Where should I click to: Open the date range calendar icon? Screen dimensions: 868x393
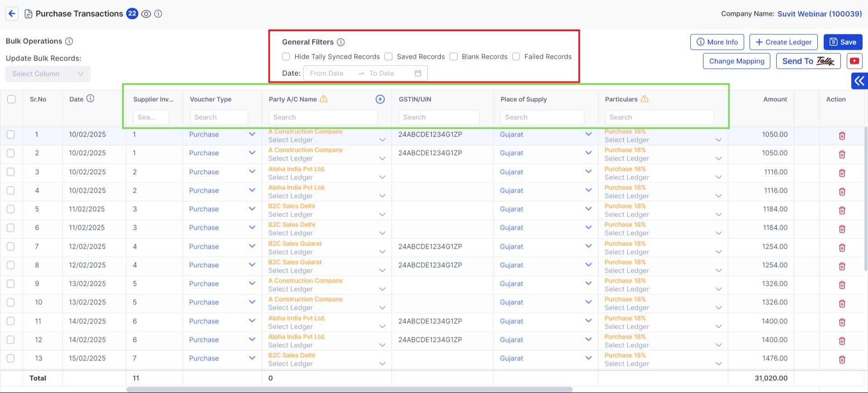coord(418,73)
